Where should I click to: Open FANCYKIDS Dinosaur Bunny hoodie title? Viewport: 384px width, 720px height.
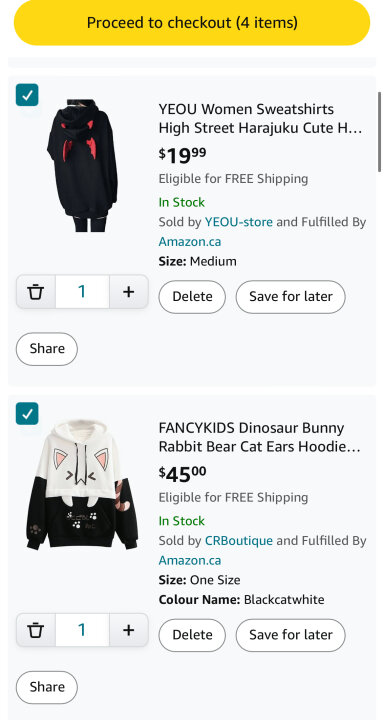[260, 437]
